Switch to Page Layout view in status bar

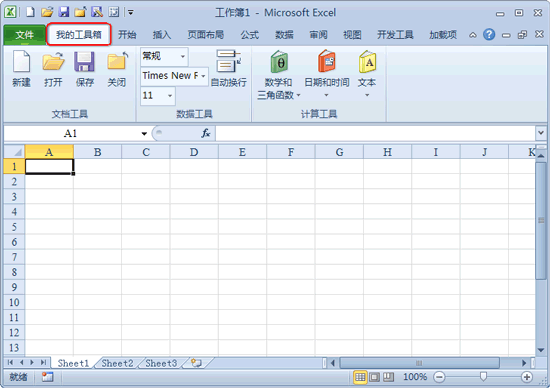coord(374,377)
